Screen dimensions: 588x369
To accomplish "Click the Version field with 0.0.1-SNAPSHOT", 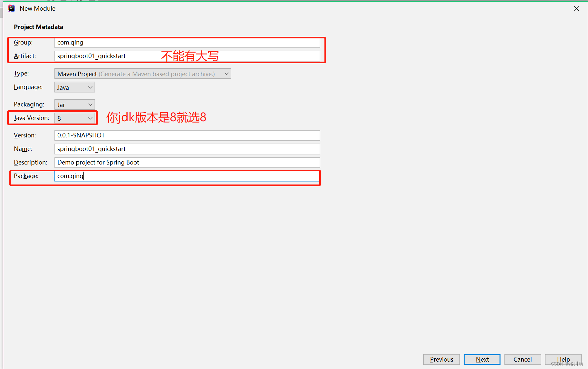I will [187, 135].
